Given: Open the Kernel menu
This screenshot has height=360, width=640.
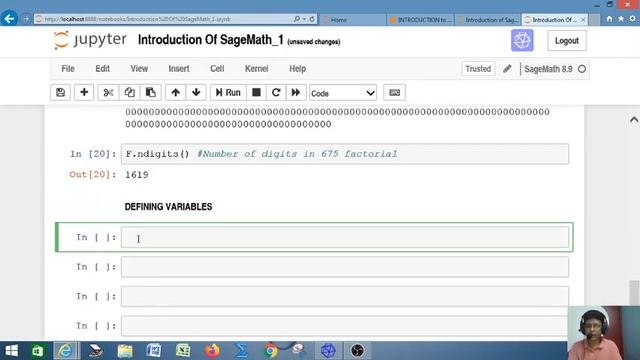Looking at the screenshot, I should (x=256, y=69).
